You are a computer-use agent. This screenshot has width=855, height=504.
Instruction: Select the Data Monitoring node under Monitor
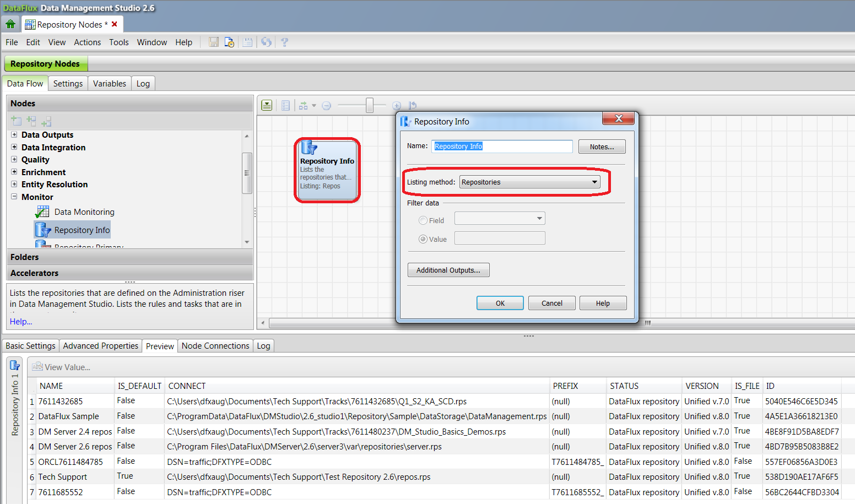coord(84,212)
